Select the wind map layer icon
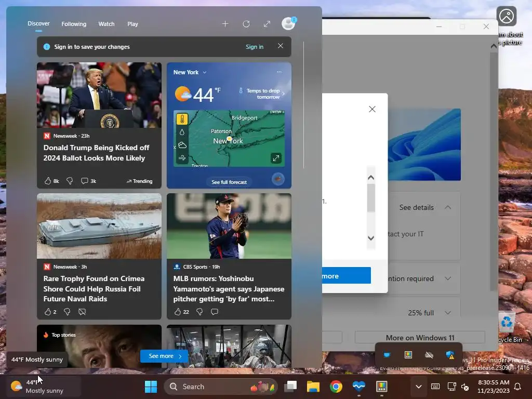The width and height of the screenshot is (532, 399). [x=182, y=158]
